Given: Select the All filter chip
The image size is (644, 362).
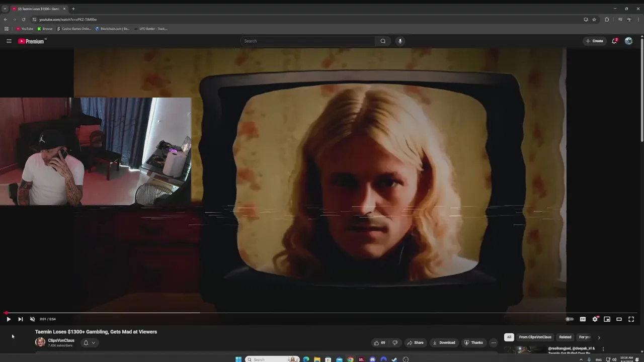Looking at the screenshot, I should pos(509,337).
